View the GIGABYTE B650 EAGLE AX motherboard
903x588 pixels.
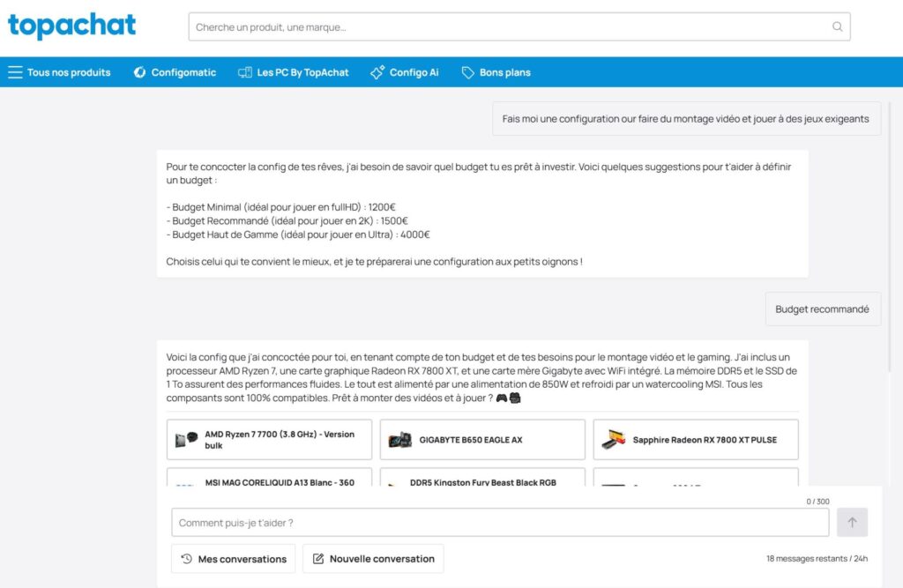(481, 439)
